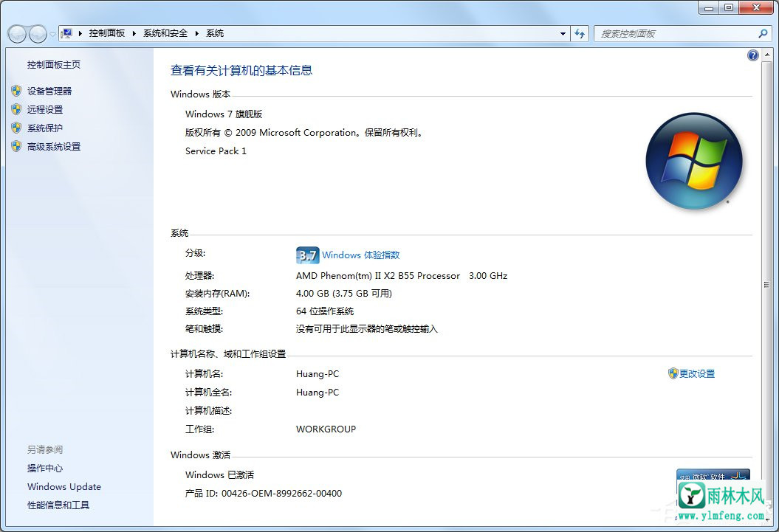Click the 3.7 experience index score badge
779x532 pixels.
(x=307, y=255)
